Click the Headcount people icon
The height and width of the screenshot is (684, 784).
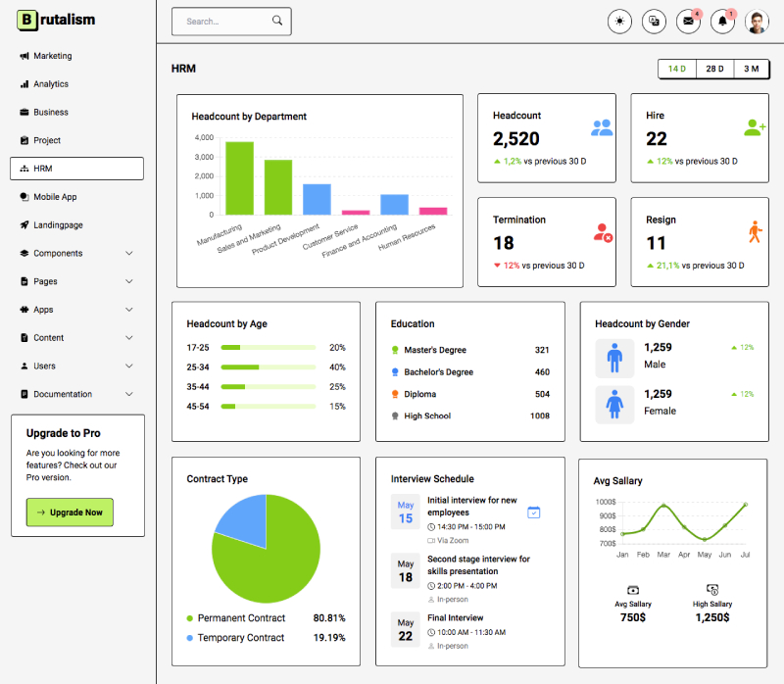(602, 127)
